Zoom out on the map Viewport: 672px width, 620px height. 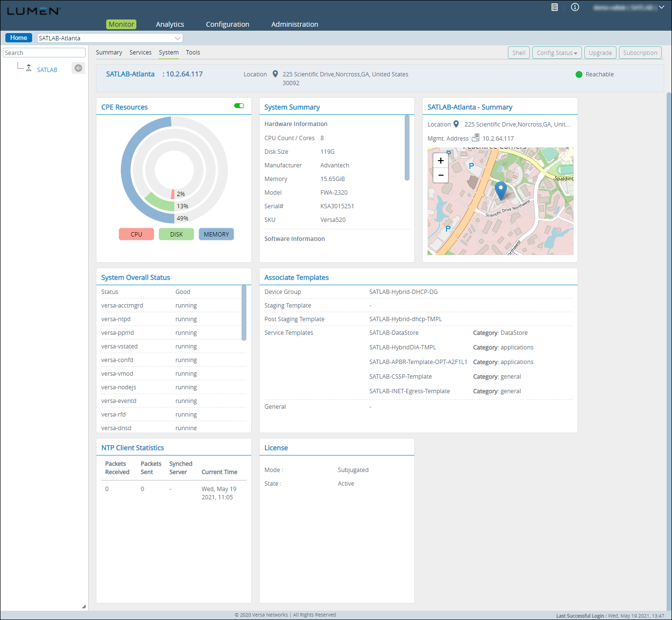(441, 175)
